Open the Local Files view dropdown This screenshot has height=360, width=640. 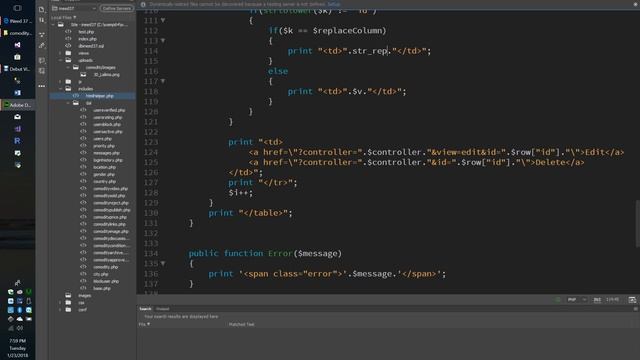tap(64, 18)
